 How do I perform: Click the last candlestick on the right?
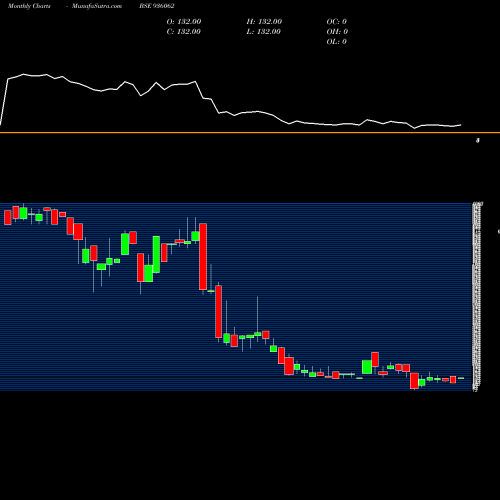click(461, 378)
